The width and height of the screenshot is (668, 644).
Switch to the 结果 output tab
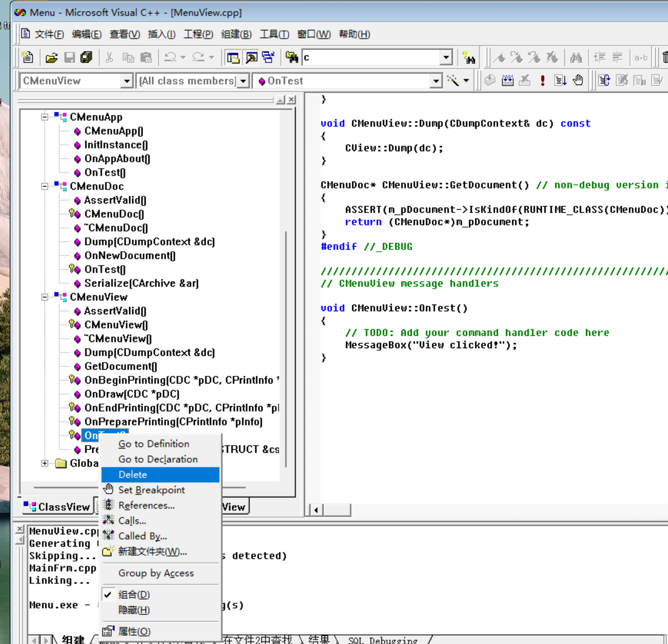[x=319, y=639]
